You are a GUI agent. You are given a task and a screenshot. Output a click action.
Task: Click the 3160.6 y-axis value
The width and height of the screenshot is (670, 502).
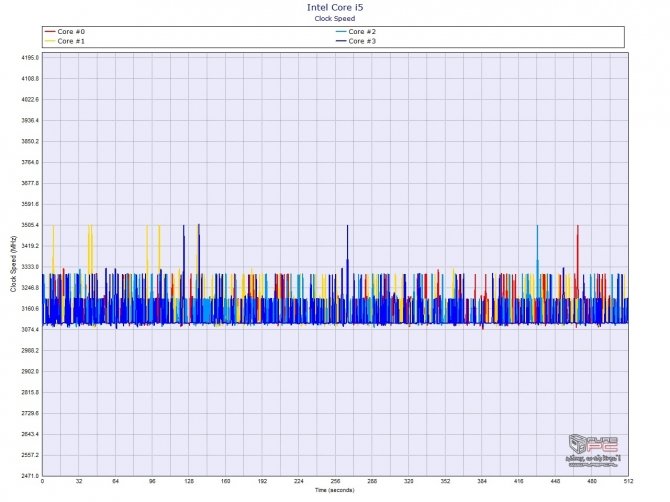point(30,309)
